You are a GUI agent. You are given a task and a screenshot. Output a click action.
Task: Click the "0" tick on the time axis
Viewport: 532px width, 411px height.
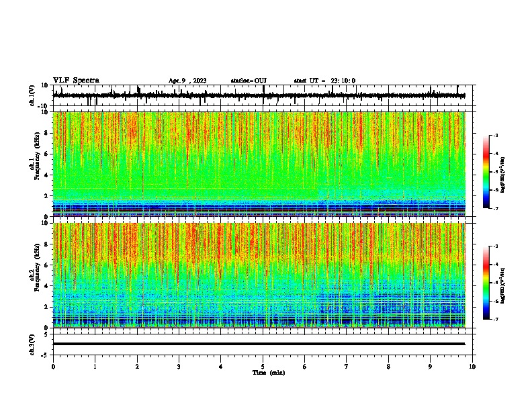tap(53, 367)
